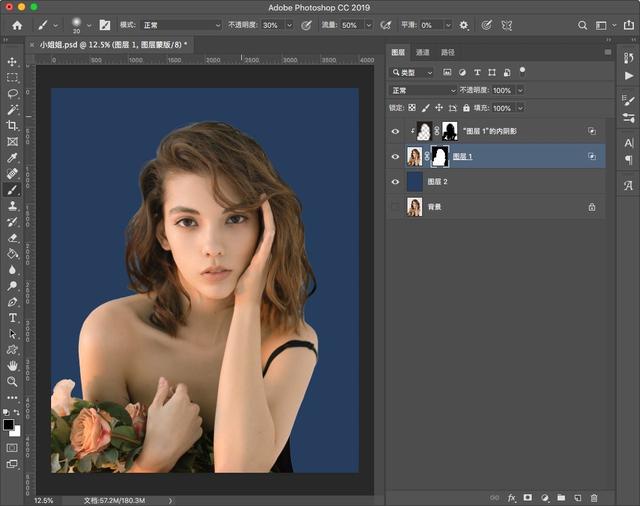Select 图层 2 blue fill thumbnail
This screenshot has width=640, height=506.
415,182
